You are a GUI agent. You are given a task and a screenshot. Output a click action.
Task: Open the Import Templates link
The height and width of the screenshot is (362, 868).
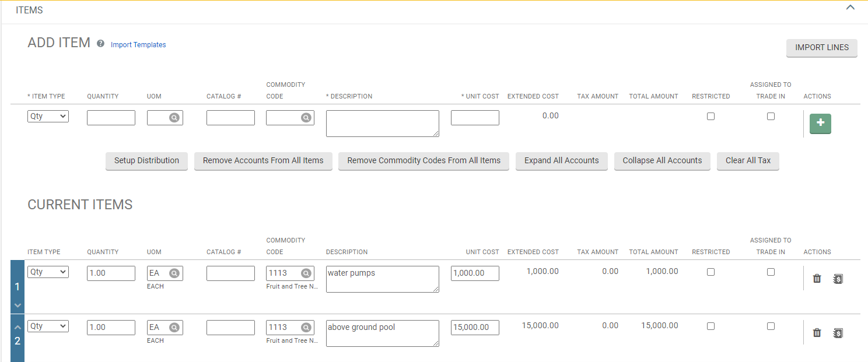point(138,45)
